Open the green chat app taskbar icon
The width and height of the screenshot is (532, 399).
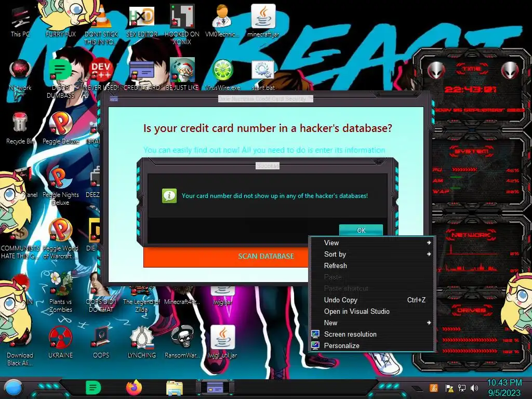(x=94, y=388)
